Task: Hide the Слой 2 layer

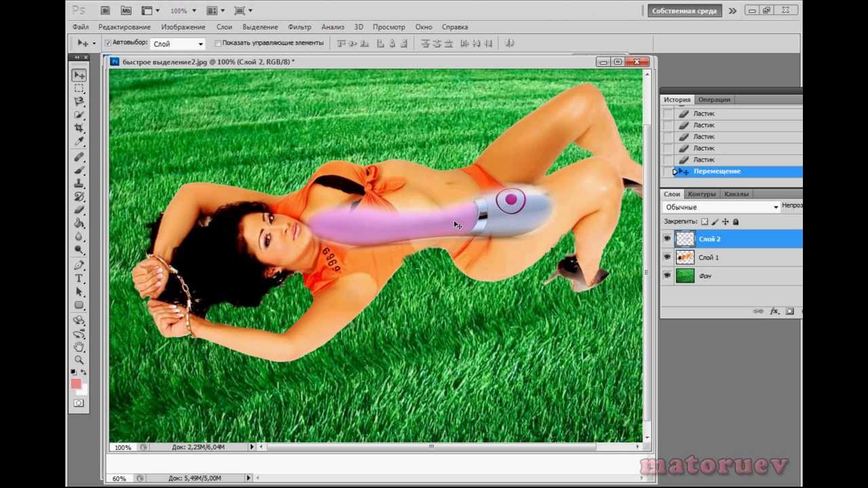Action: coord(667,239)
